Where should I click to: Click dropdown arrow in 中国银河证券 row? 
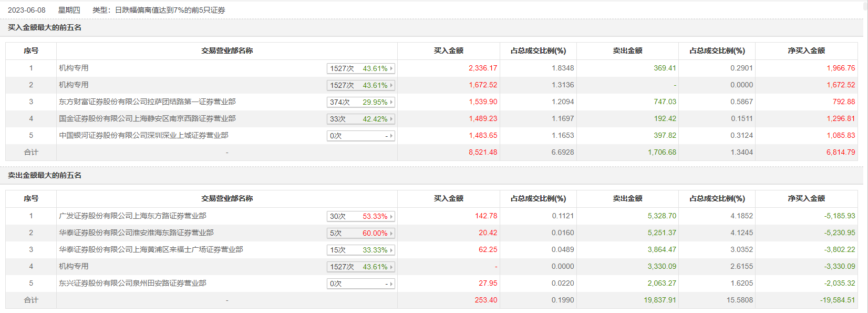click(391, 136)
